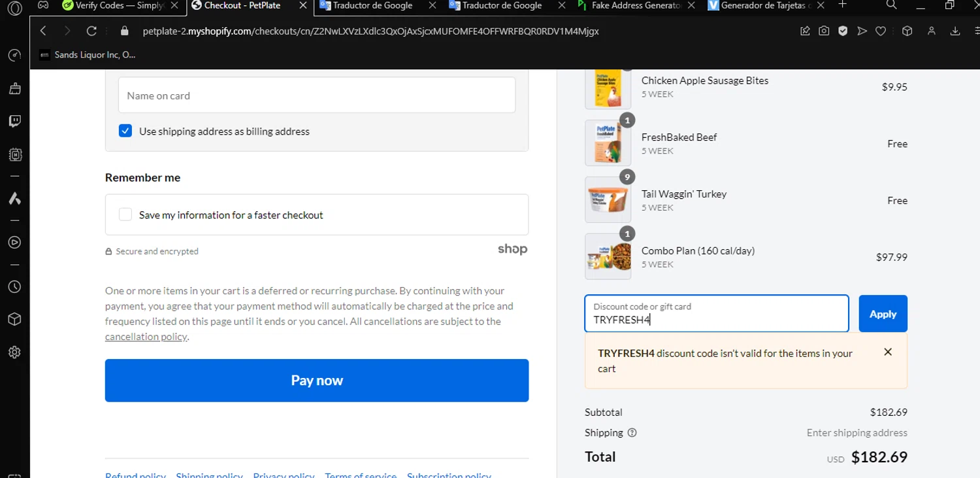
Task: Switch to first Traductor de Google tab
Action: click(x=372, y=6)
